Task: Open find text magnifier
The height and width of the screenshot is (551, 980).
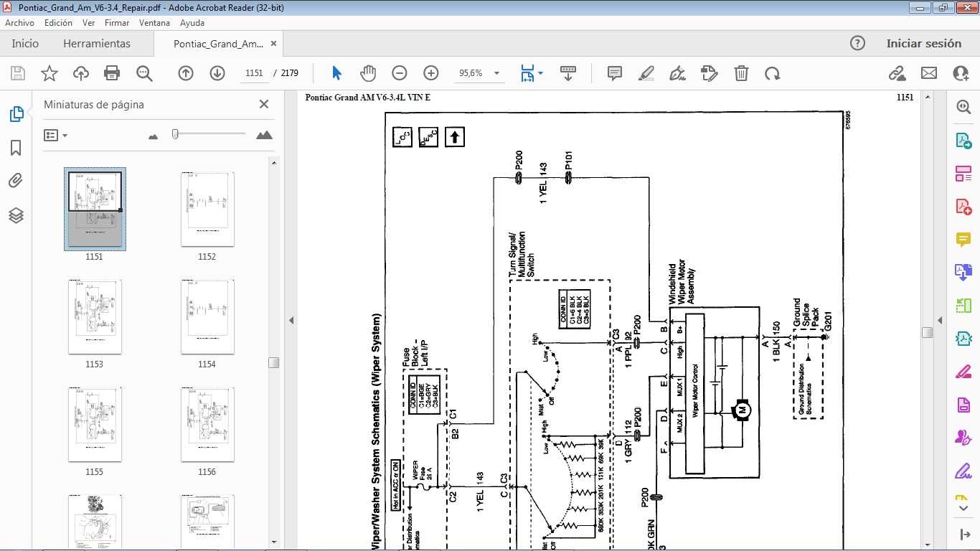Action: point(144,73)
